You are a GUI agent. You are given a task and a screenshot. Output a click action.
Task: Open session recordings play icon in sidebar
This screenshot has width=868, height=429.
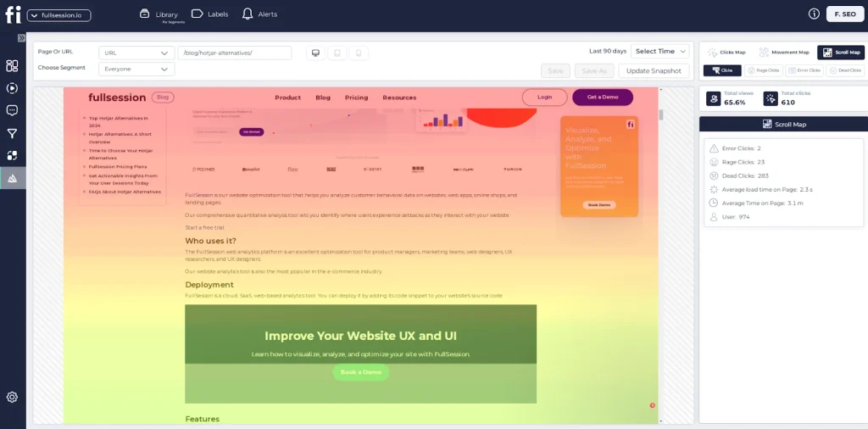12,88
